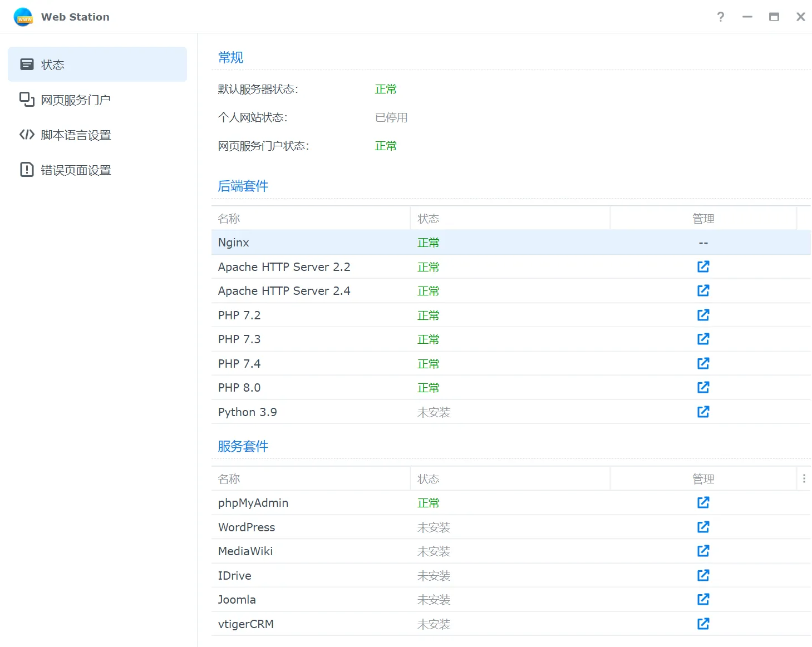Sort service packages by 状态 column
Screen dimensions: 812x647
pos(510,478)
